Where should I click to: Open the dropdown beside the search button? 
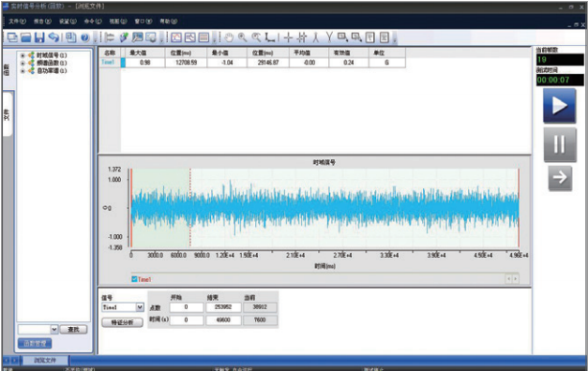coord(54,329)
